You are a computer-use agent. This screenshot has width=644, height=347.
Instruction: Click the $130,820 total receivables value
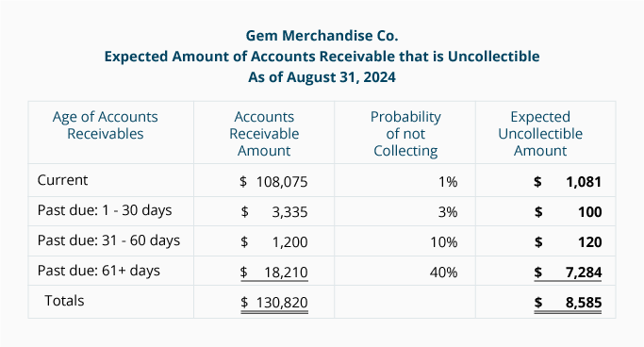[274, 303]
